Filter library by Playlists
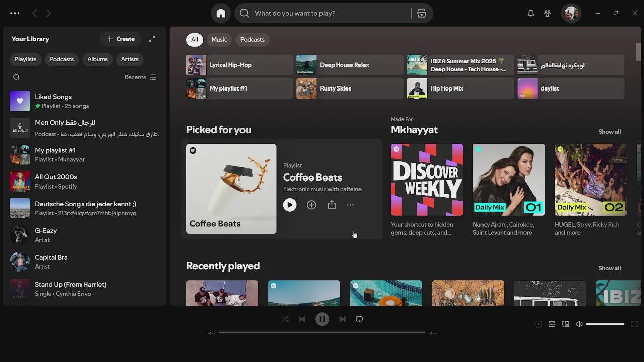 [26, 59]
